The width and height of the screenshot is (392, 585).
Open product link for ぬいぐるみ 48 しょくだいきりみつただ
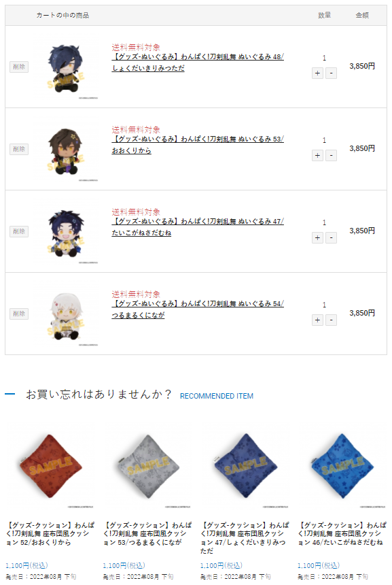coord(198,63)
